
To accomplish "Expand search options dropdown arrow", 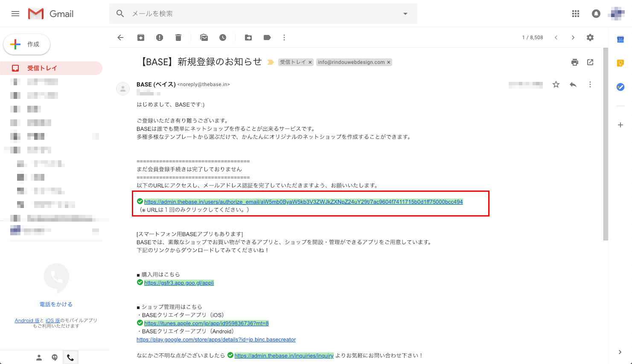I will 405,14.
